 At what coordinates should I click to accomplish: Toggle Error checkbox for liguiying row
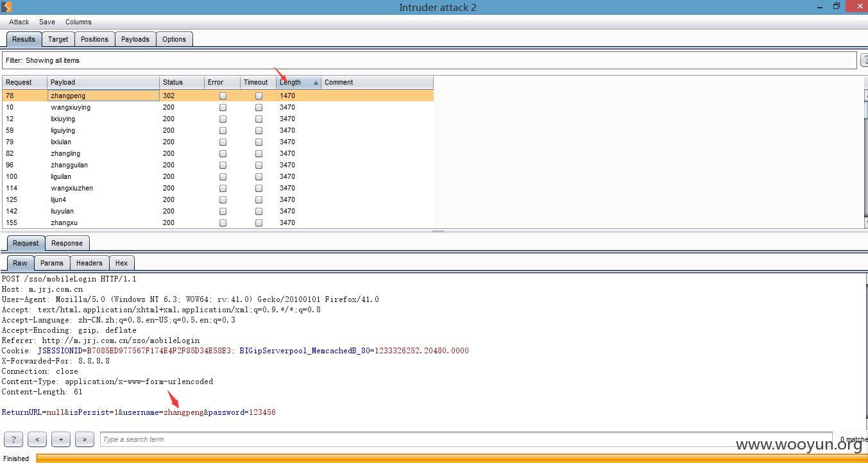pos(223,130)
